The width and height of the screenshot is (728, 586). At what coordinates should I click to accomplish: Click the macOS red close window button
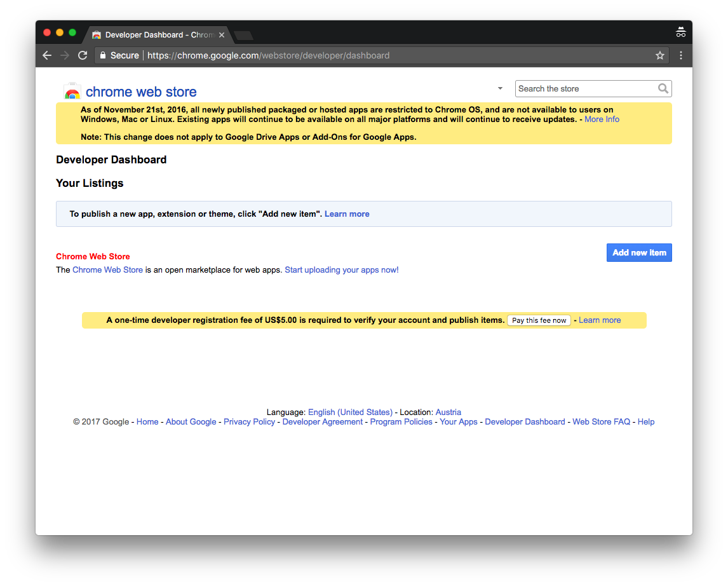[x=47, y=32]
